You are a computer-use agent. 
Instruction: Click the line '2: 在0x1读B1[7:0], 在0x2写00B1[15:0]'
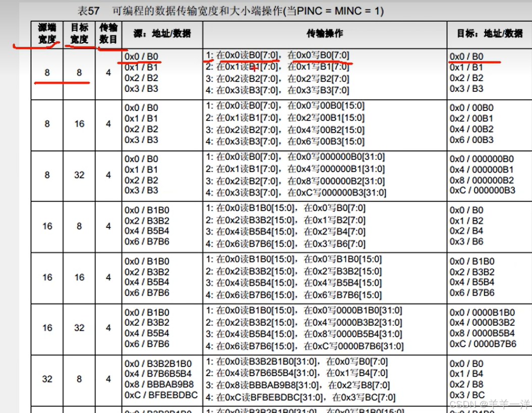pos(285,118)
